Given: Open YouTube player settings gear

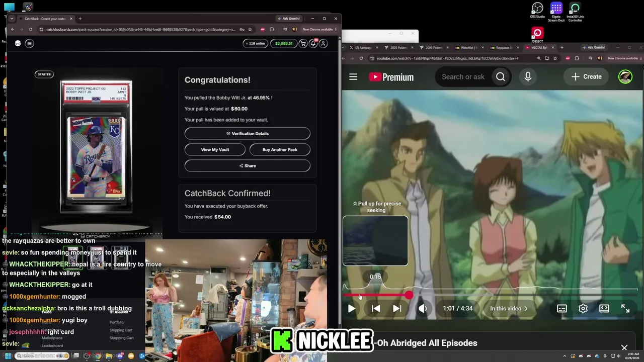Looking at the screenshot, I should pos(583,309).
